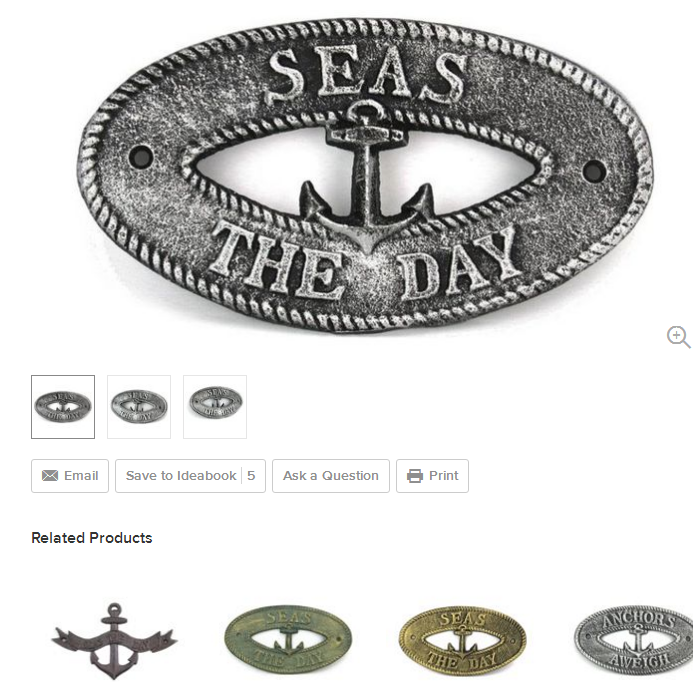
Task: Click the Print button text
Action: (443, 476)
